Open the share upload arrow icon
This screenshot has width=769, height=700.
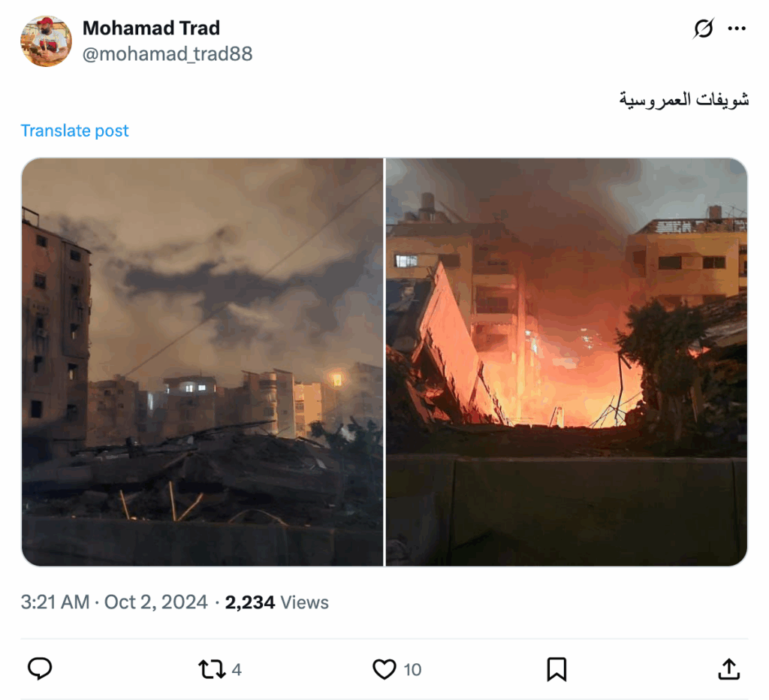(728, 669)
